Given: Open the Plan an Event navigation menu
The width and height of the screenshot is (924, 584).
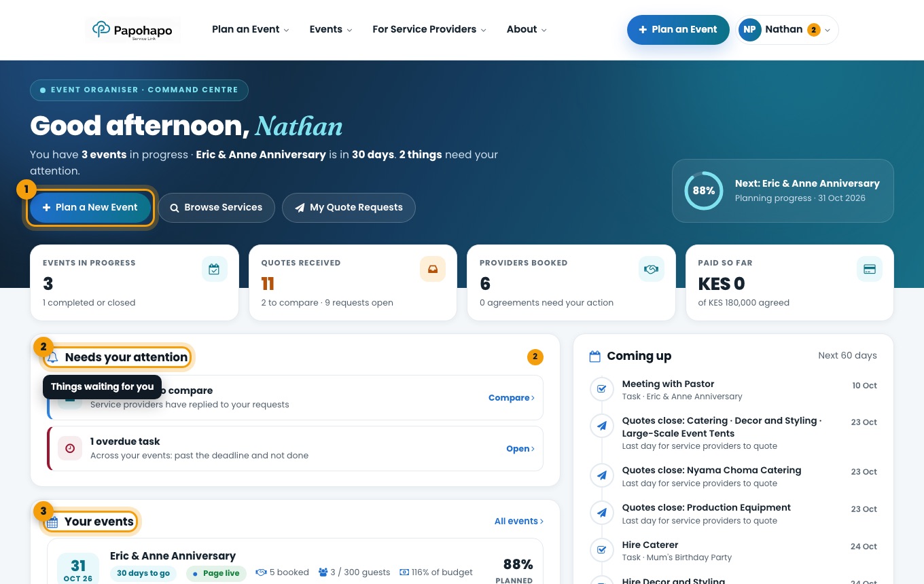Looking at the screenshot, I should (x=250, y=29).
